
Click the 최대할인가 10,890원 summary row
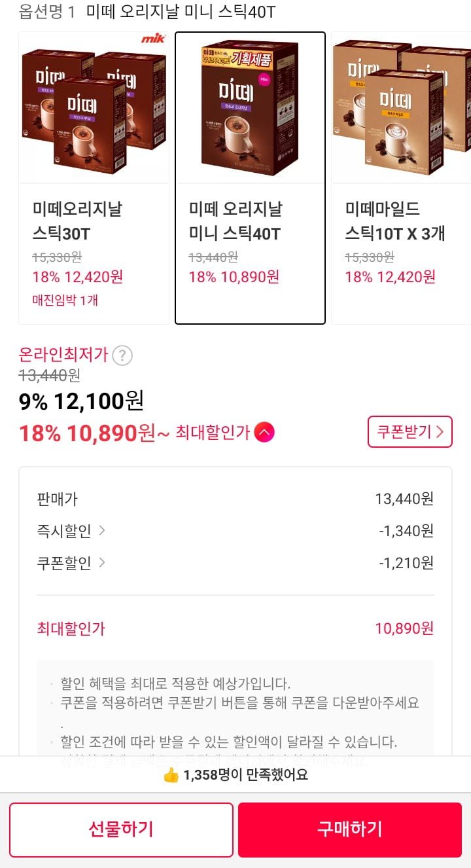click(235, 629)
